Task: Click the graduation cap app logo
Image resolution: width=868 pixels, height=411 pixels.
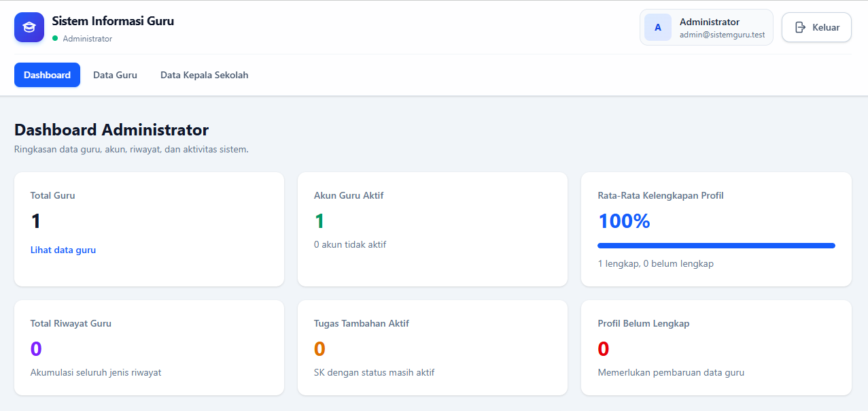Action: pyautogui.click(x=29, y=27)
